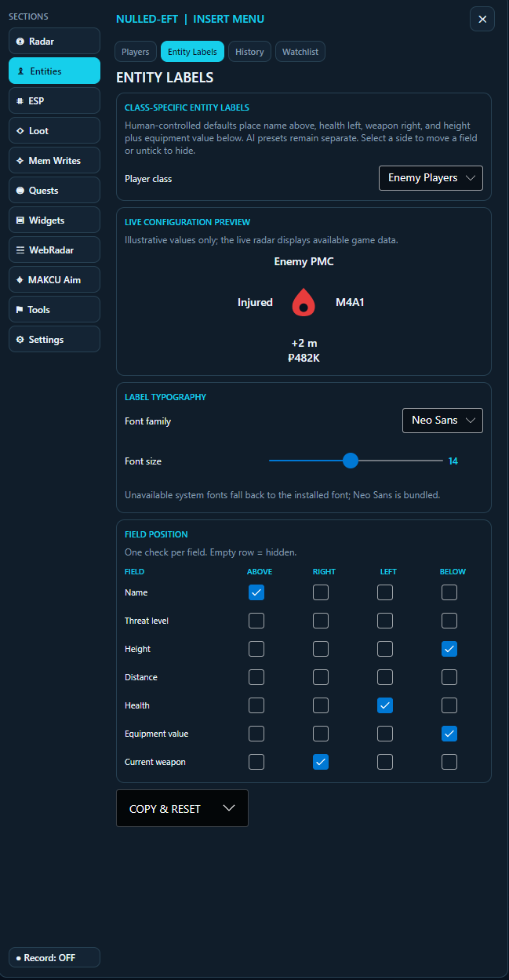Screen dimensions: 509x980
Task: Expand the COPY & RESET dropdown
Action: (x=182, y=808)
